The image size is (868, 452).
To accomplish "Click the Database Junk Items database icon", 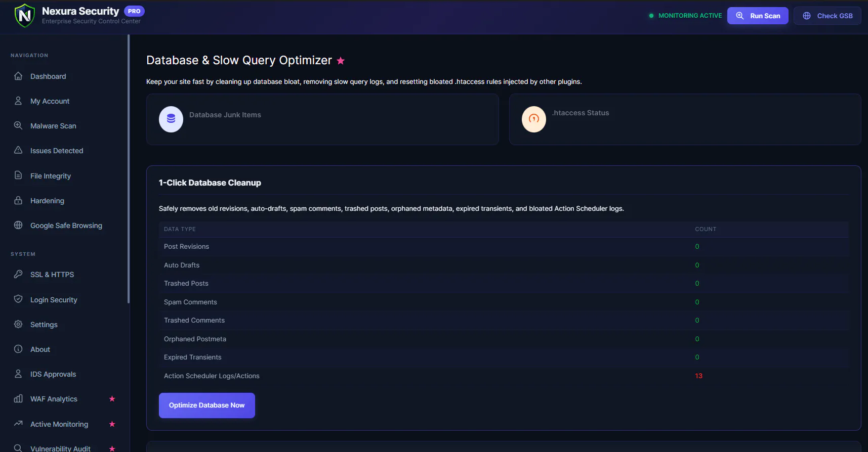I will click(171, 119).
